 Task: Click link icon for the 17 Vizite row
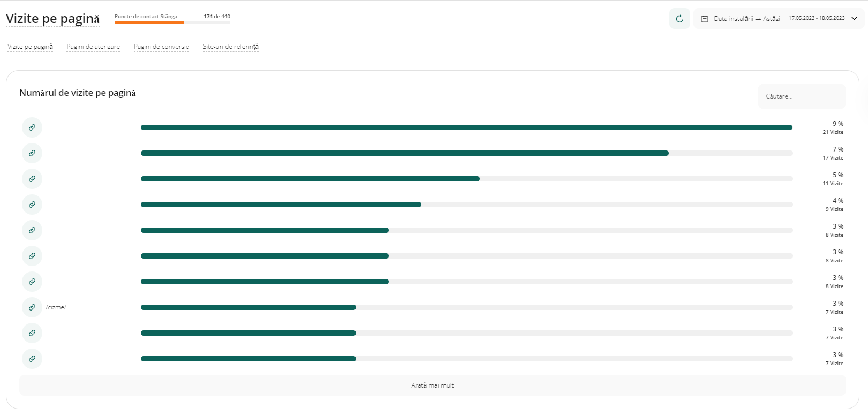tap(32, 153)
